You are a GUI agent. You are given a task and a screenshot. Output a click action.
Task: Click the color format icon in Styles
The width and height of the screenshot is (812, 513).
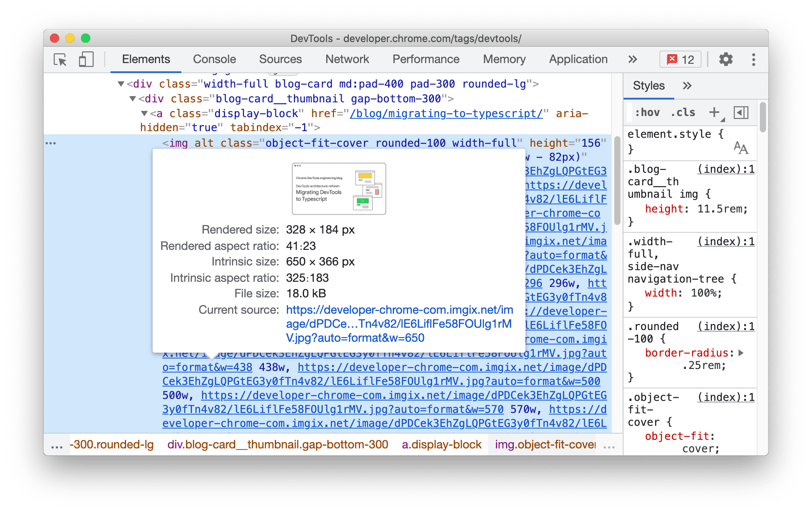pos(742,114)
